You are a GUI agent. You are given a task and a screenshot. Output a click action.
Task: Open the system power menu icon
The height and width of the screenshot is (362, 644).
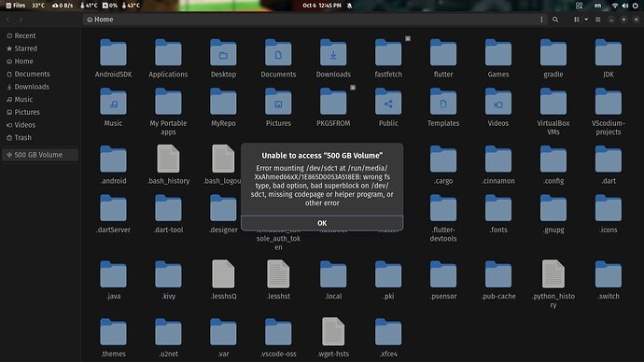(636, 6)
